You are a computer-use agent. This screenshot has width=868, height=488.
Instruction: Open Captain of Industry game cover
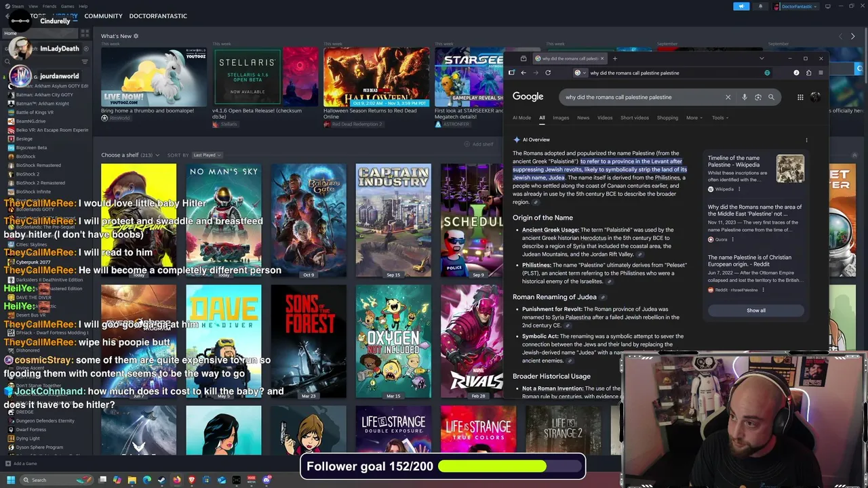(393, 220)
